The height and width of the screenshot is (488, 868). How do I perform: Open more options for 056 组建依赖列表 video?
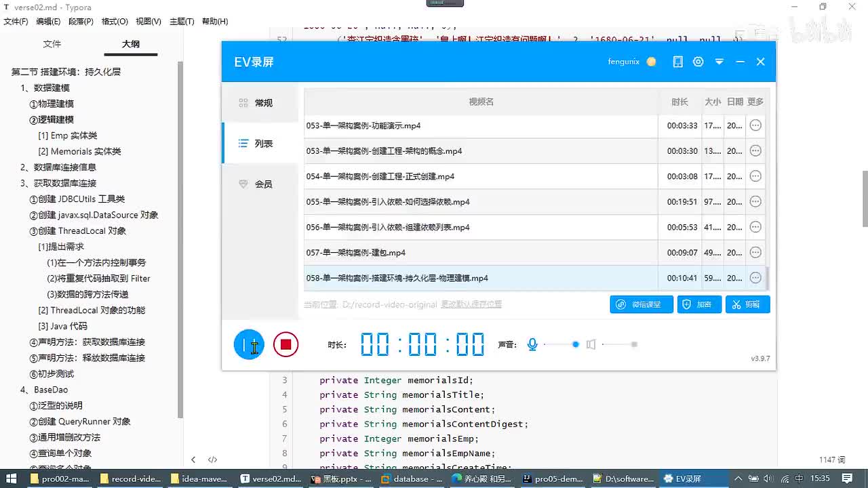click(755, 227)
